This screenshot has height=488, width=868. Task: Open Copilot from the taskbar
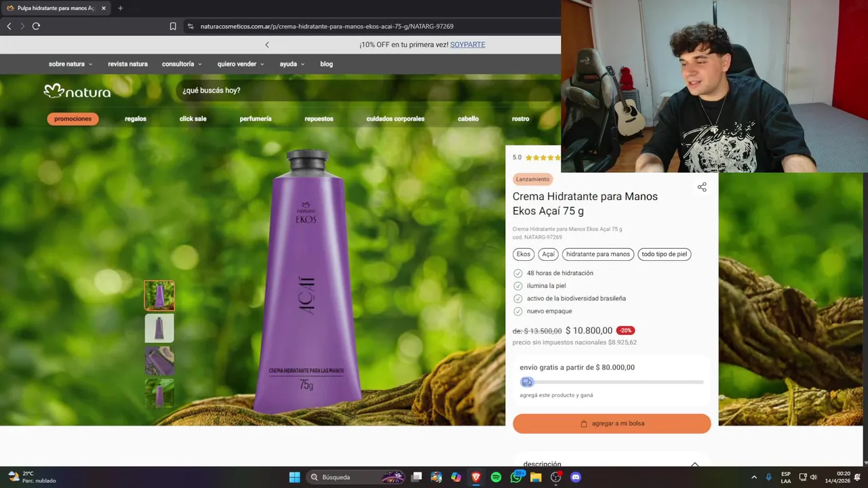456,477
